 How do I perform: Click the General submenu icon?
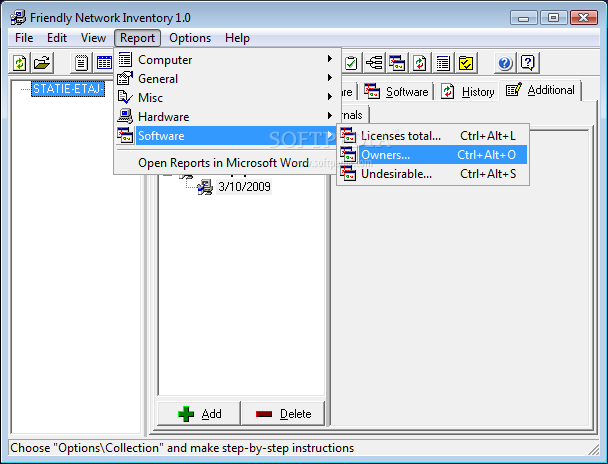pyautogui.click(x=125, y=78)
